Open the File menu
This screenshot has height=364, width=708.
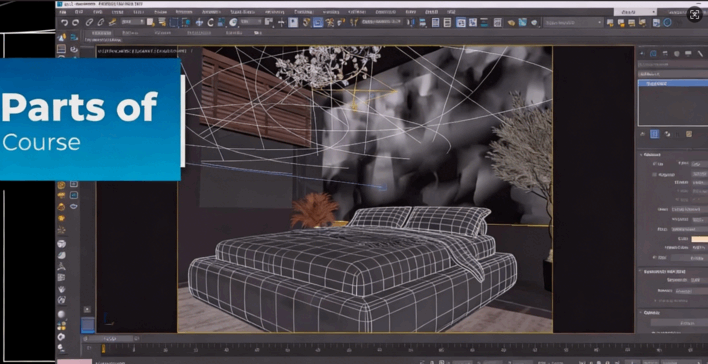click(x=63, y=12)
